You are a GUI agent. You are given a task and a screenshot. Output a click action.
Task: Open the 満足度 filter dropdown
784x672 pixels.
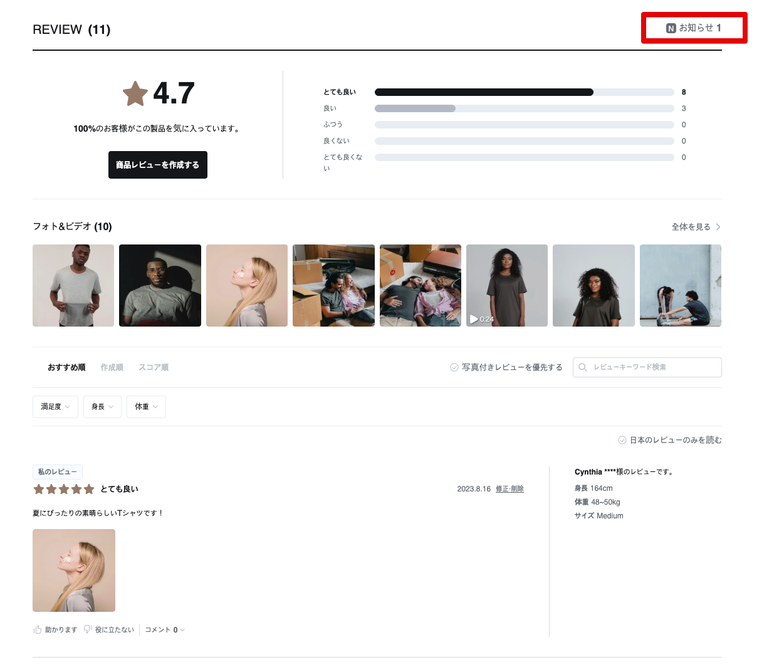coord(55,407)
